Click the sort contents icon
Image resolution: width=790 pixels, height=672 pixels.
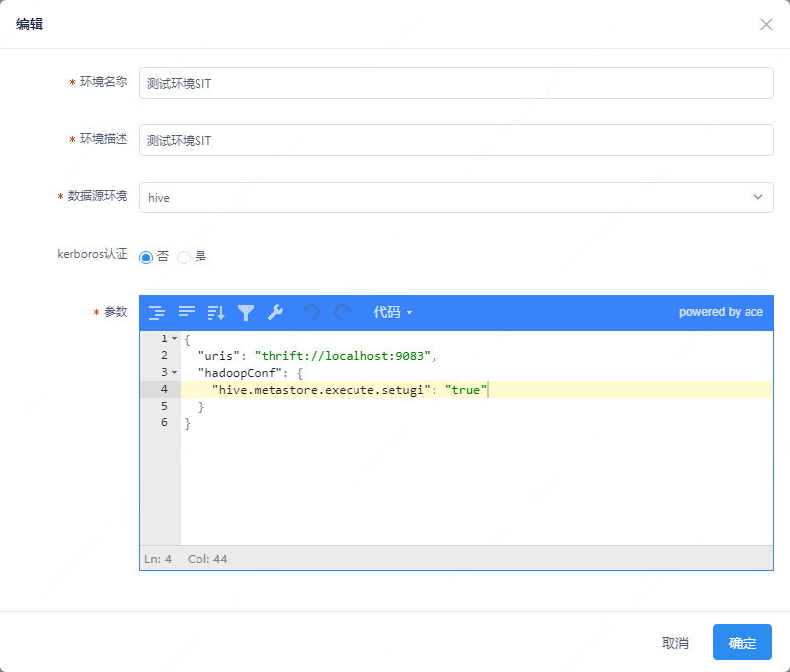pyautogui.click(x=216, y=313)
